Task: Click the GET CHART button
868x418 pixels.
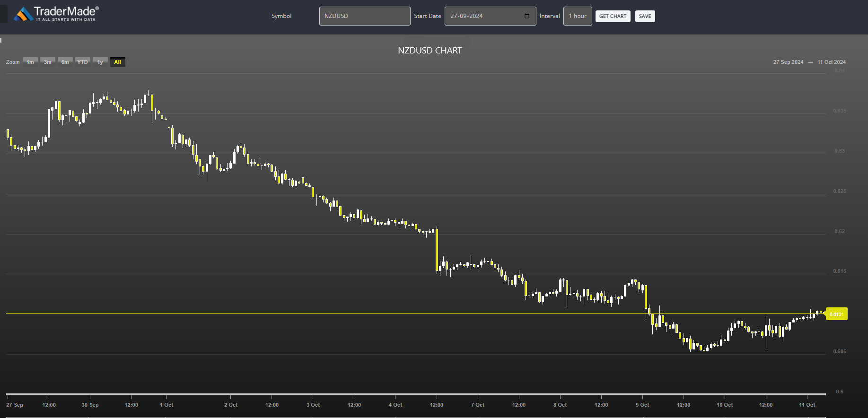Action: pyautogui.click(x=613, y=16)
